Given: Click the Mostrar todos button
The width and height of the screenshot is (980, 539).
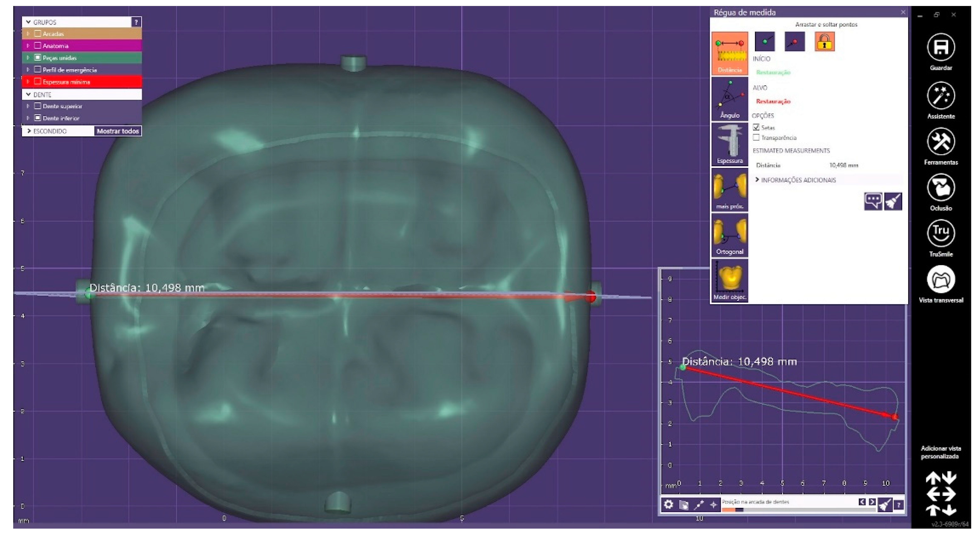Looking at the screenshot, I should [x=118, y=131].
